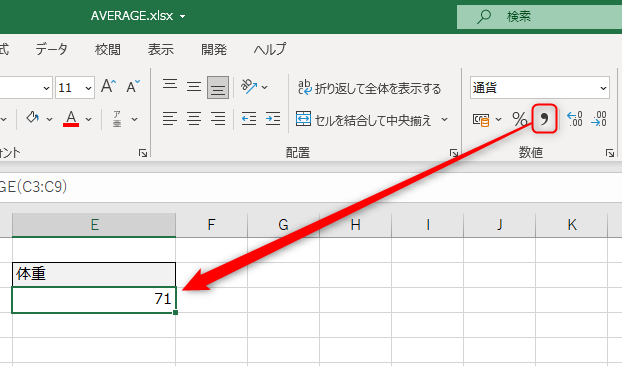Click the 検索 search box
This screenshot has height=366, width=622.
(539, 17)
